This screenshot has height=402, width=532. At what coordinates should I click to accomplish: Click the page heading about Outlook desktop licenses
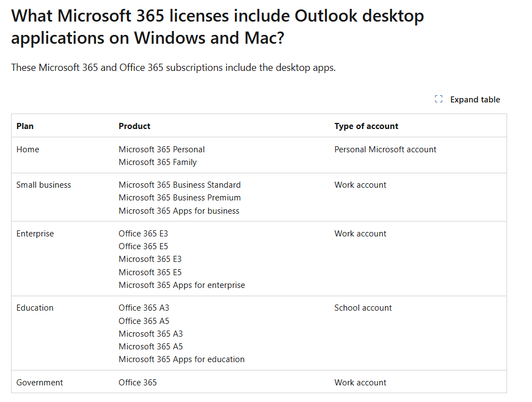(217, 27)
